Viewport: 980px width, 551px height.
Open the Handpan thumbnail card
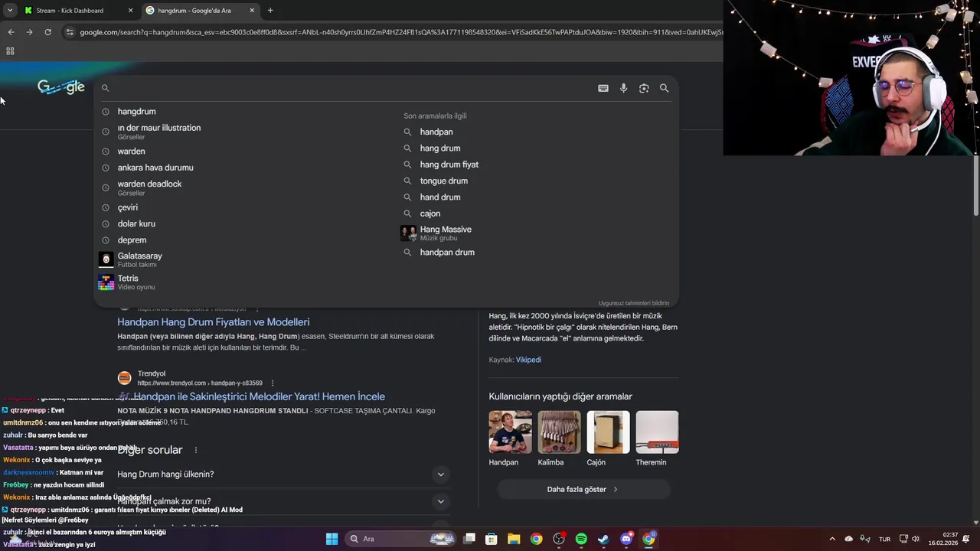(510, 439)
